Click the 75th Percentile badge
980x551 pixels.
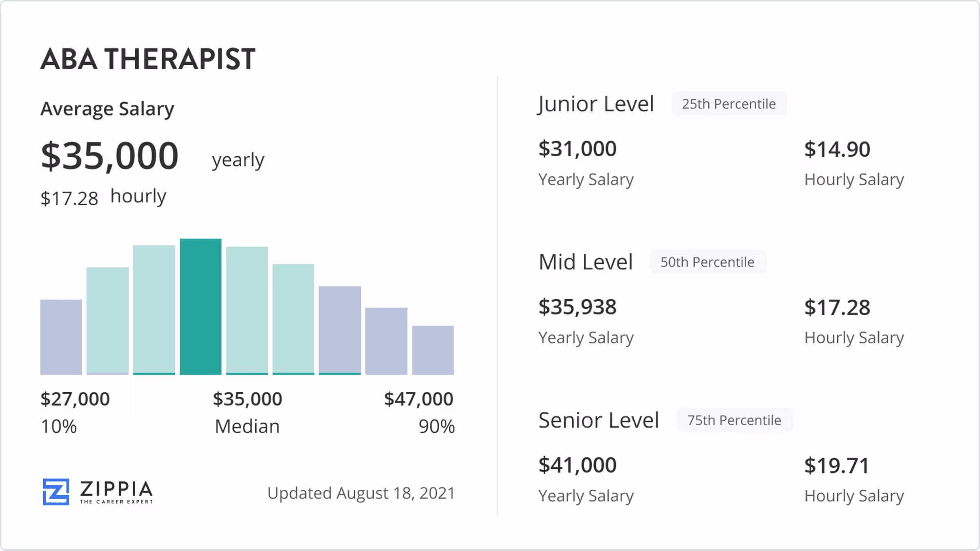[734, 420]
